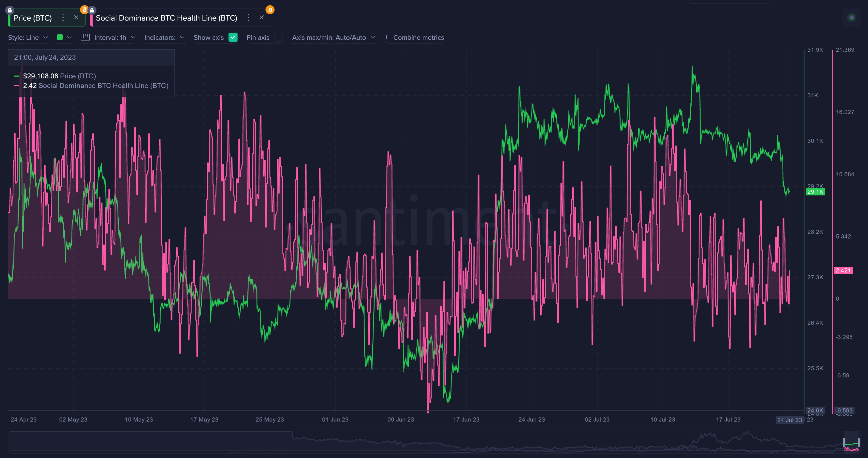Click the lock icon on the Price (BTC) tab
Screen dimensions: 868x458
tap(10, 10)
